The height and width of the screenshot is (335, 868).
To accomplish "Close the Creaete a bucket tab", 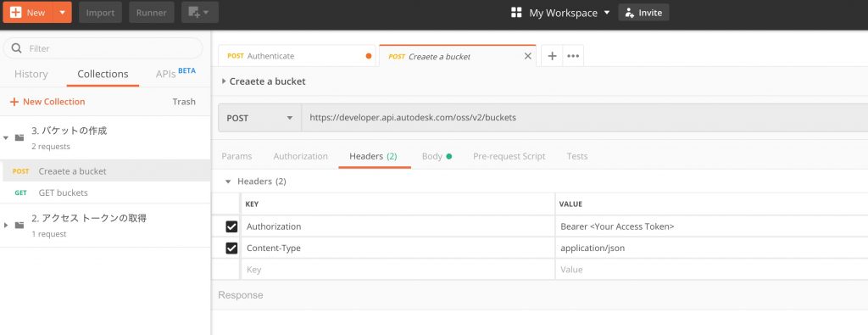I will (x=527, y=56).
